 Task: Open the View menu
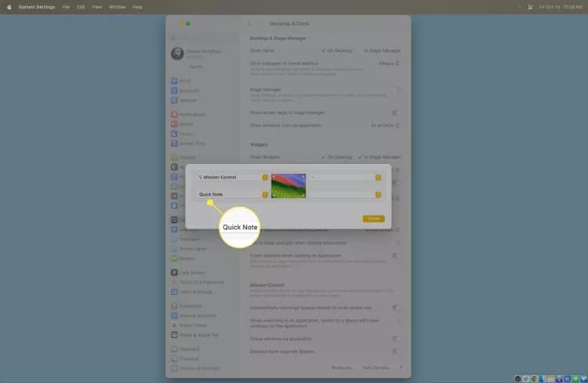pos(96,7)
